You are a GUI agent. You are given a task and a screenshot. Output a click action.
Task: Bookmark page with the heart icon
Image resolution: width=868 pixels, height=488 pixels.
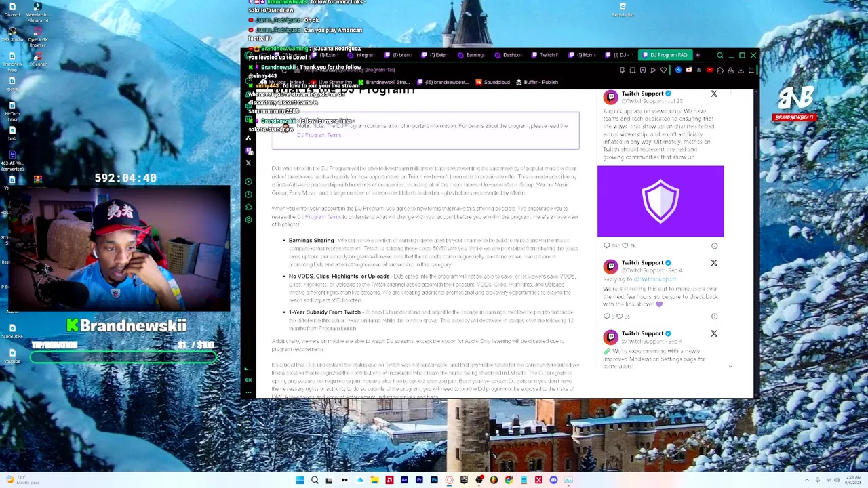tap(663, 70)
